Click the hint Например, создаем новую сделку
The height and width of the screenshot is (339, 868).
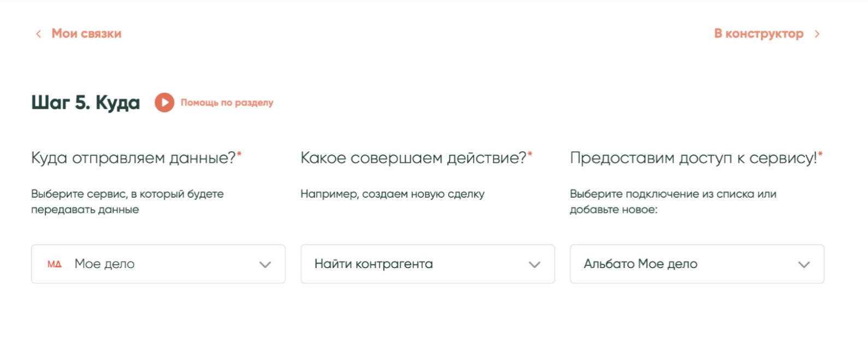(392, 194)
